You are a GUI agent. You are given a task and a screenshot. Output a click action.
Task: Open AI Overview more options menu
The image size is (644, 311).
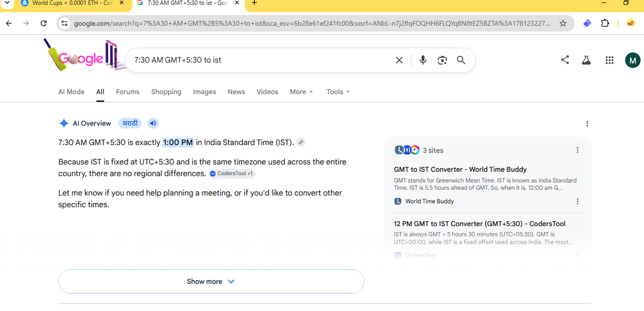coord(587,124)
